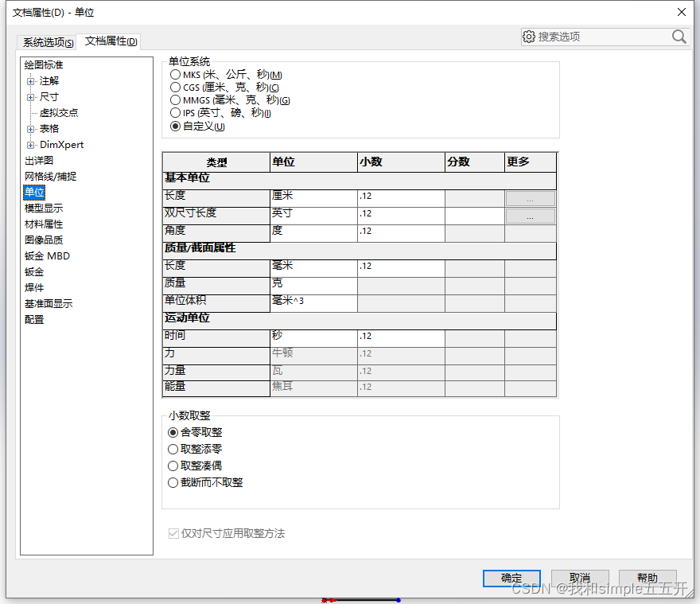Switch to 系统选项 tab

(48, 42)
